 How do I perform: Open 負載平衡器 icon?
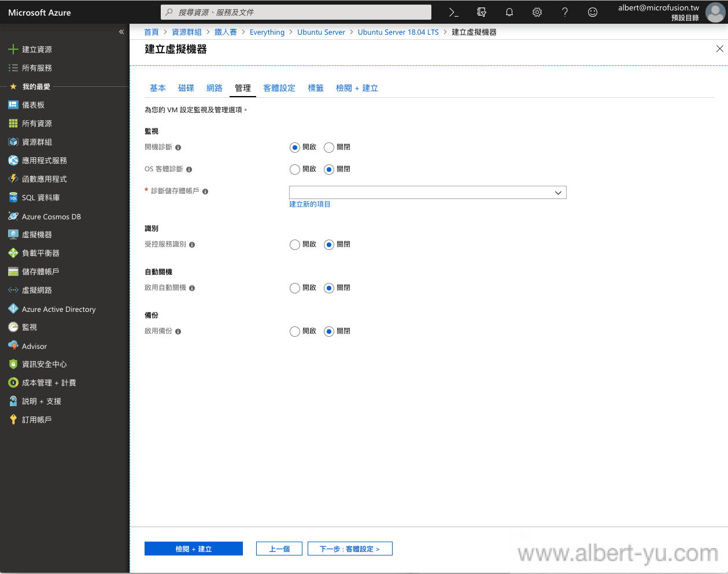click(x=13, y=253)
